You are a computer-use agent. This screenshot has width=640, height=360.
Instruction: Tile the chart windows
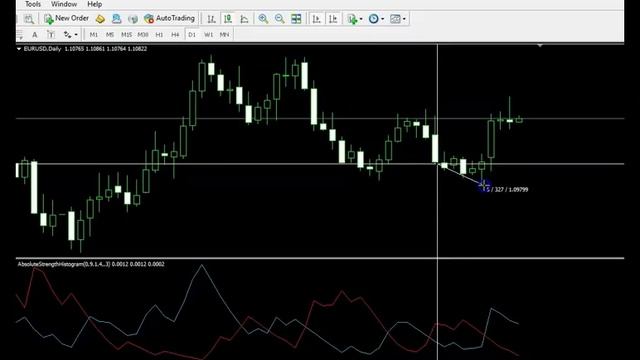[296, 19]
